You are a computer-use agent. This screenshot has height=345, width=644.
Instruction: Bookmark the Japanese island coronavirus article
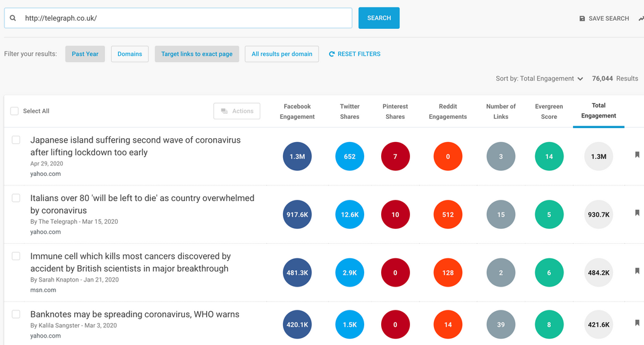637,155
